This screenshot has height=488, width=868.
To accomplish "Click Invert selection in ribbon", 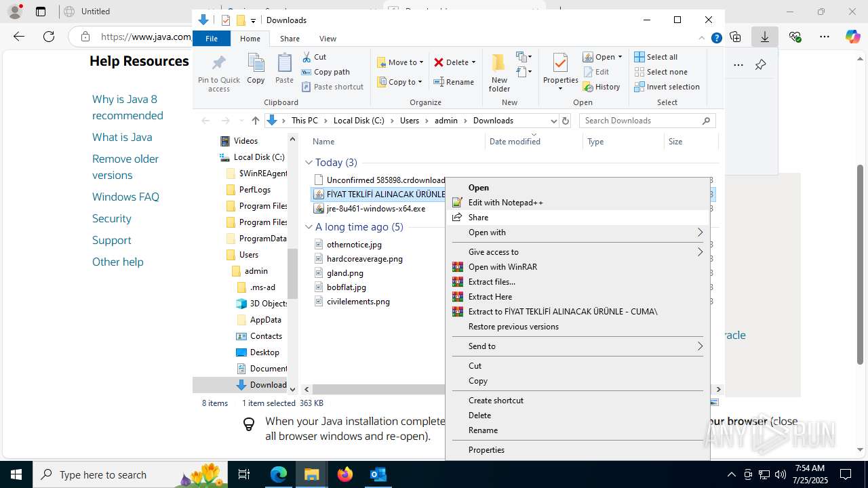I will (667, 87).
